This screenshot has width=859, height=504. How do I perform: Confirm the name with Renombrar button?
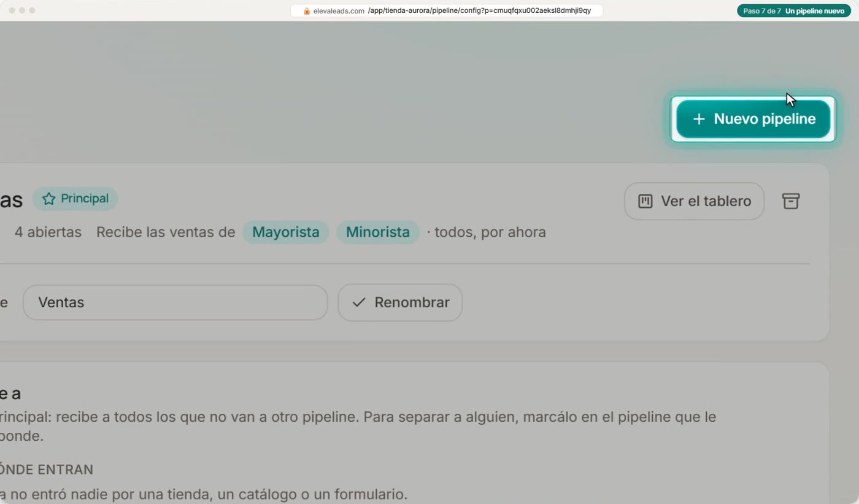click(x=400, y=302)
